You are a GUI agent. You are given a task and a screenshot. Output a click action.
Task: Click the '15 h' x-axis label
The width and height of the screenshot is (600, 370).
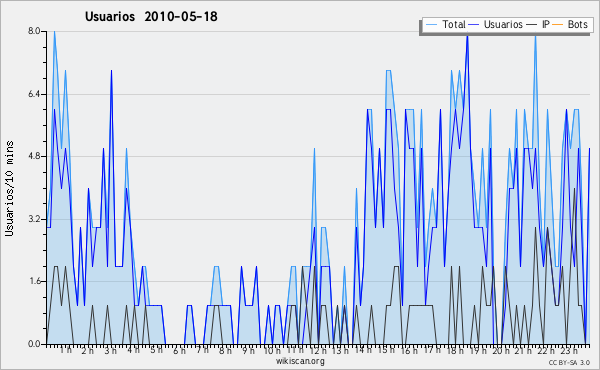tap(386, 350)
